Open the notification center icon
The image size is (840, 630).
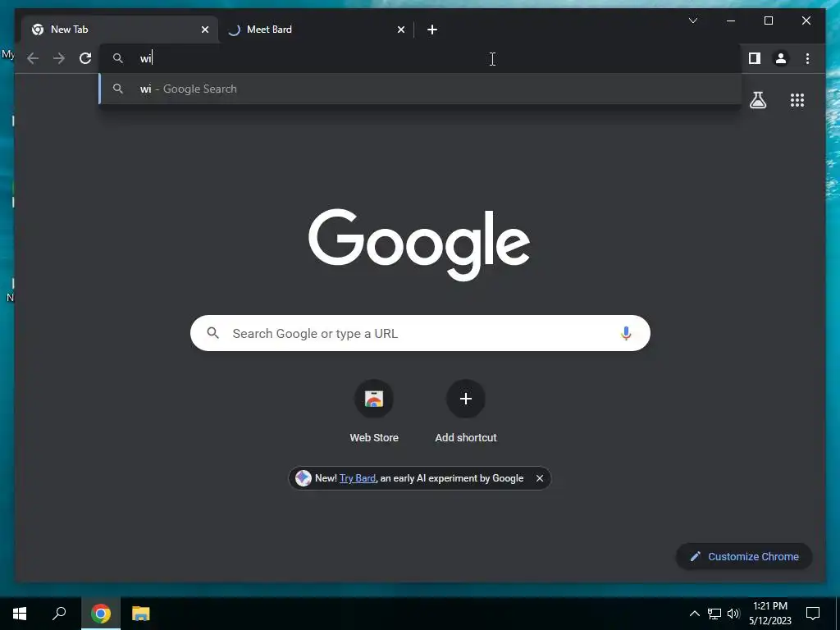click(813, 614)
